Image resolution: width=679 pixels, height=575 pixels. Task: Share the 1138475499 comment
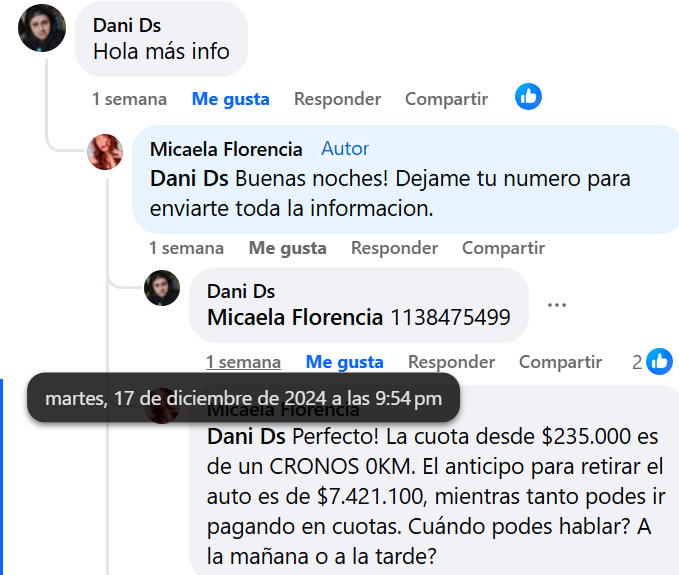560,362
